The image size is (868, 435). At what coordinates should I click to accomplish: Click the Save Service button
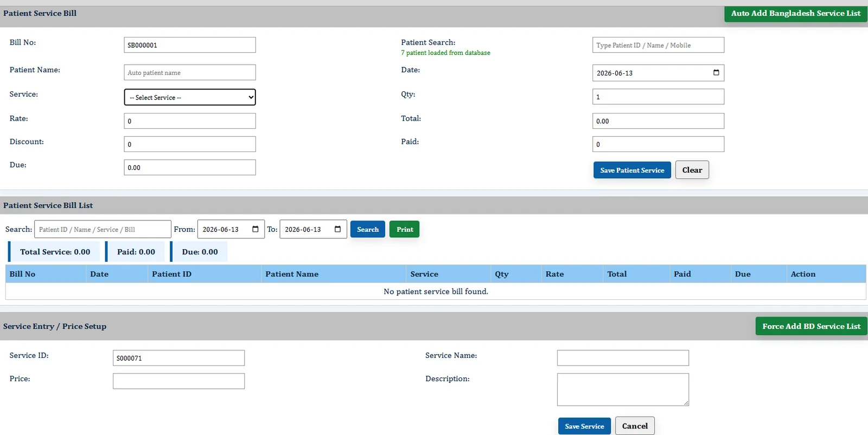click(584, 426)
